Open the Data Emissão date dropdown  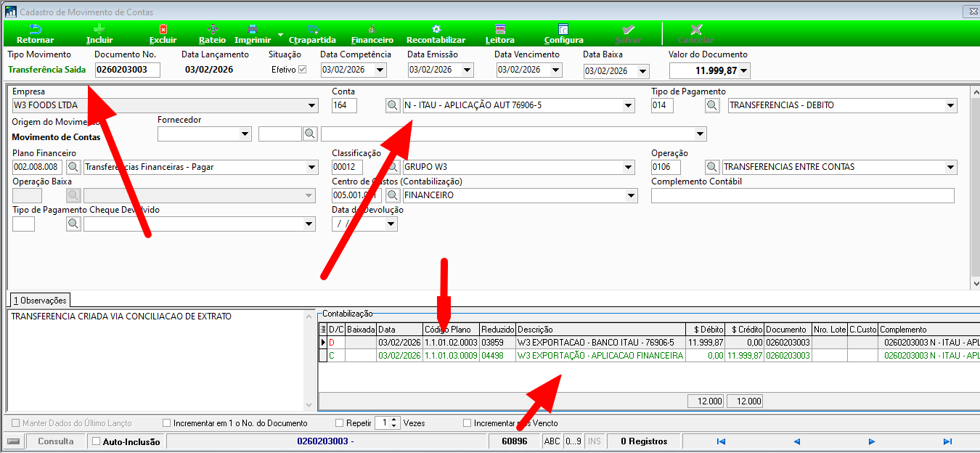[x=467, y=70]
